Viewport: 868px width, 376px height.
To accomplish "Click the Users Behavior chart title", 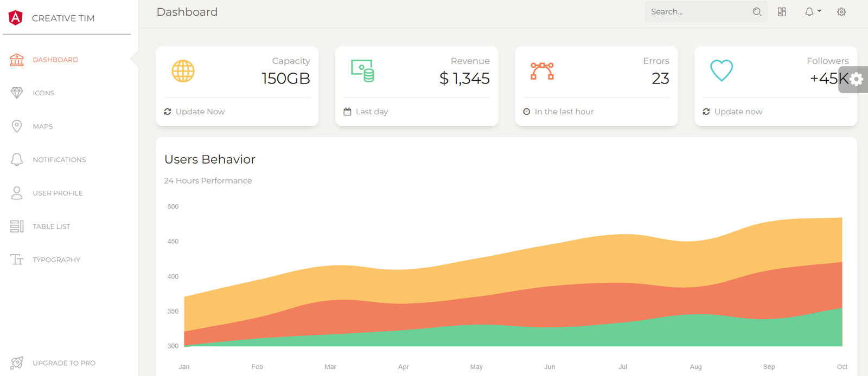I will click(210, 159).
